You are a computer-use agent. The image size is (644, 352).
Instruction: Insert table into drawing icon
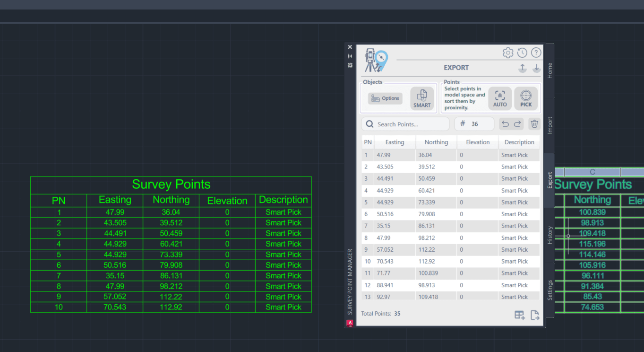coord(520,315)
